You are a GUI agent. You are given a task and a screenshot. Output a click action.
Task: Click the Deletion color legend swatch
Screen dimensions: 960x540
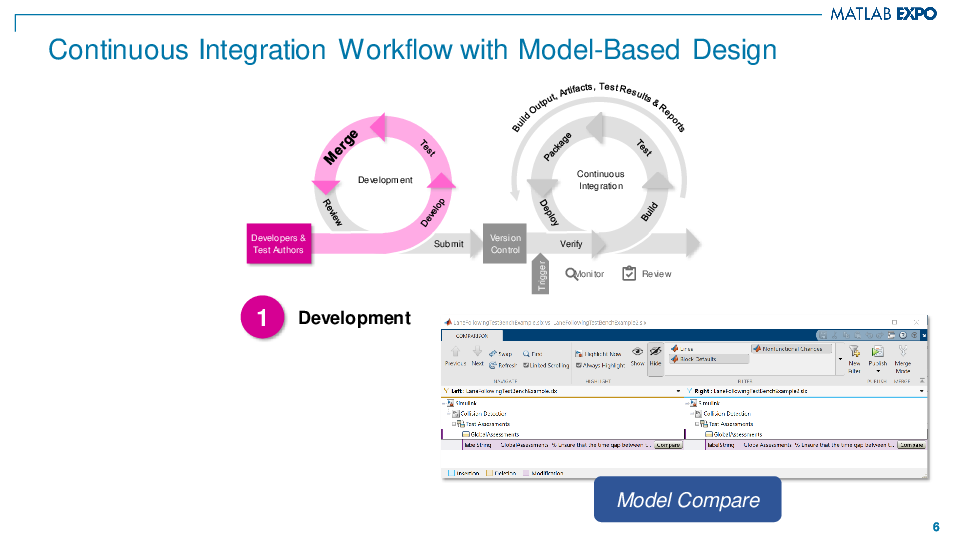[x=489, y=473]
